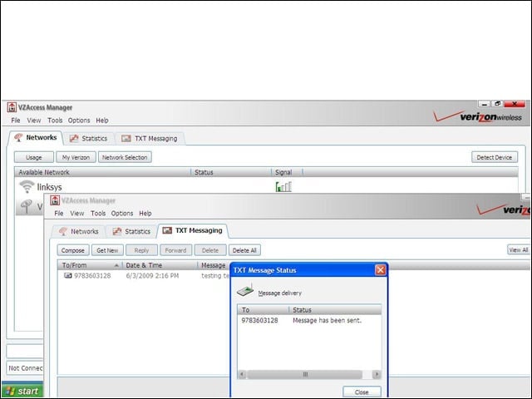Click 'Not Connected' status bar text
This screenshot has height=399, width=532.
click(26, 368)
